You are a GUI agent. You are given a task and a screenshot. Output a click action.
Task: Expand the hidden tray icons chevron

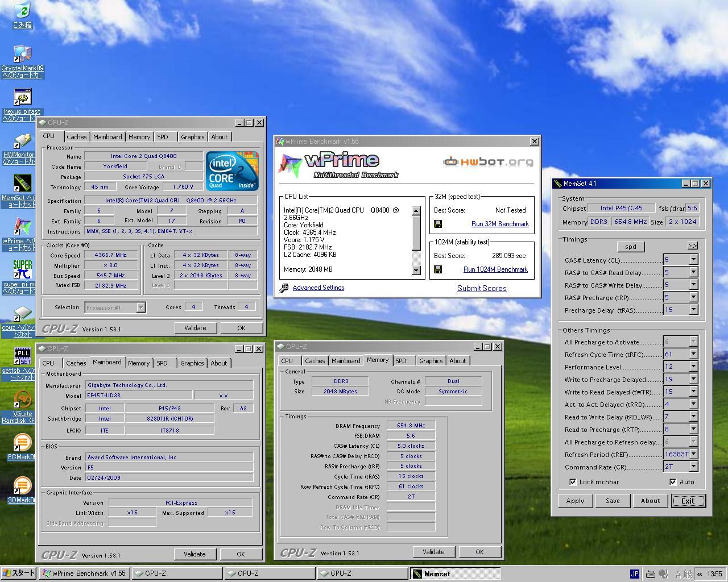click(700, 574)
